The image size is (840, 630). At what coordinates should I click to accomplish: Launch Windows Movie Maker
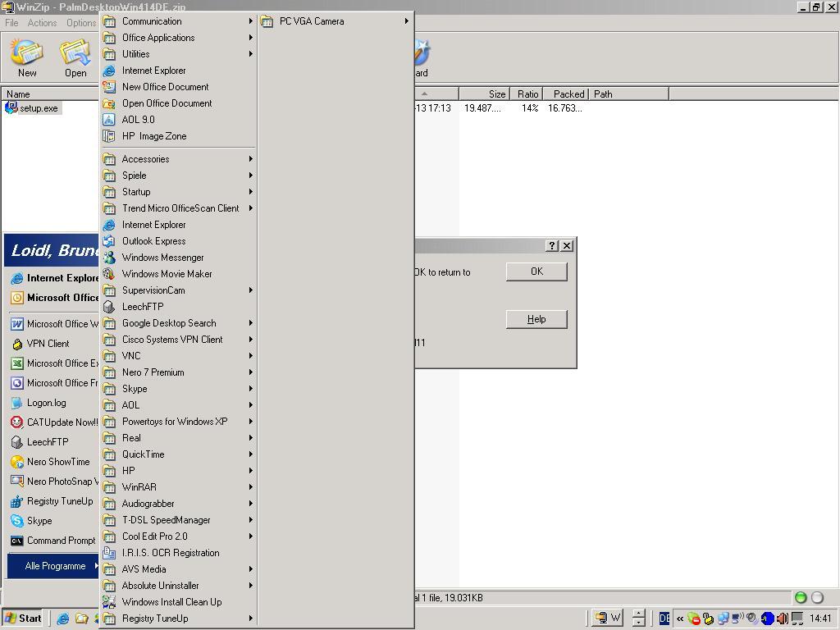(x=178, y=274)
